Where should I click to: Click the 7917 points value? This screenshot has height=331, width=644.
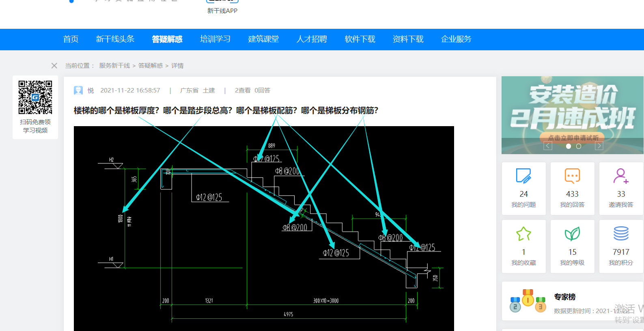coord(621,252)
